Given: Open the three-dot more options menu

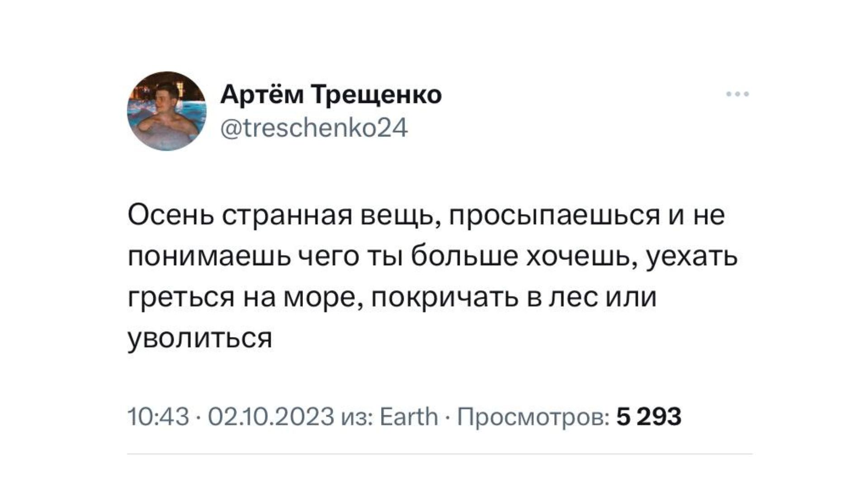Looking at the screenshot, I should [737, 94].
